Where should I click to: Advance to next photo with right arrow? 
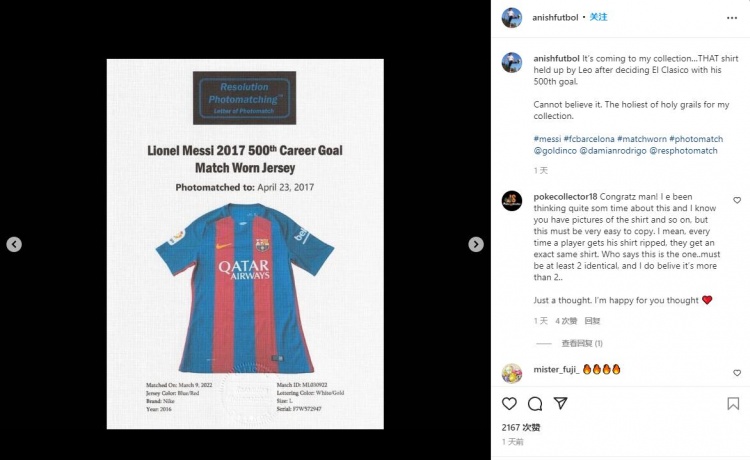pos(475,244)
